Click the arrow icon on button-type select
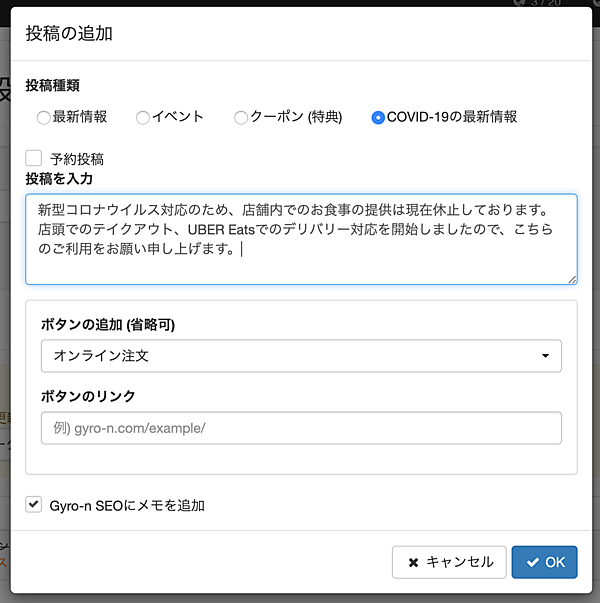 [545, 355]
